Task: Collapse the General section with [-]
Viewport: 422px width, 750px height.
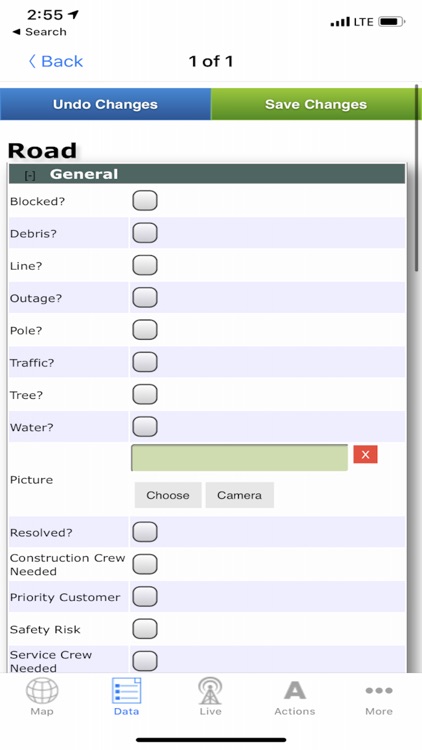Action: (x=30, y=176)
